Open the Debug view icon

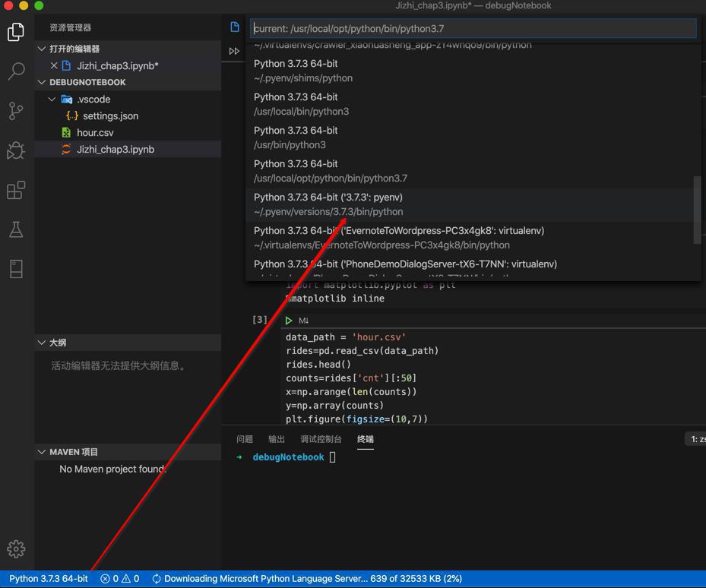click(x=16, y=150)
